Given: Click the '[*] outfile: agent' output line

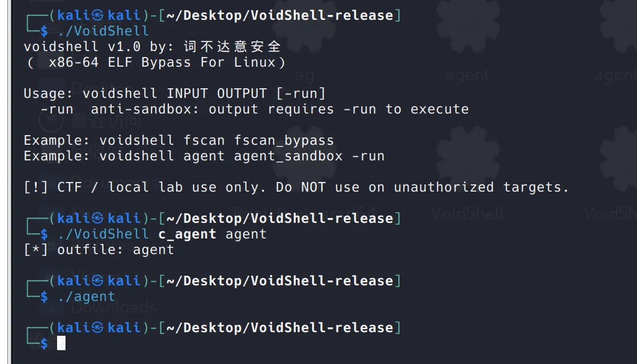Looking at the screenshot, I should point(99,250).
